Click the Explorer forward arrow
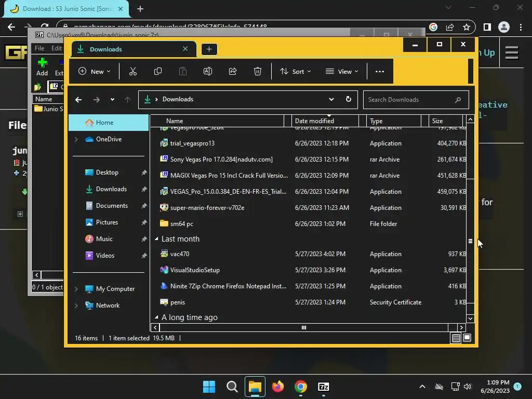 96,99
